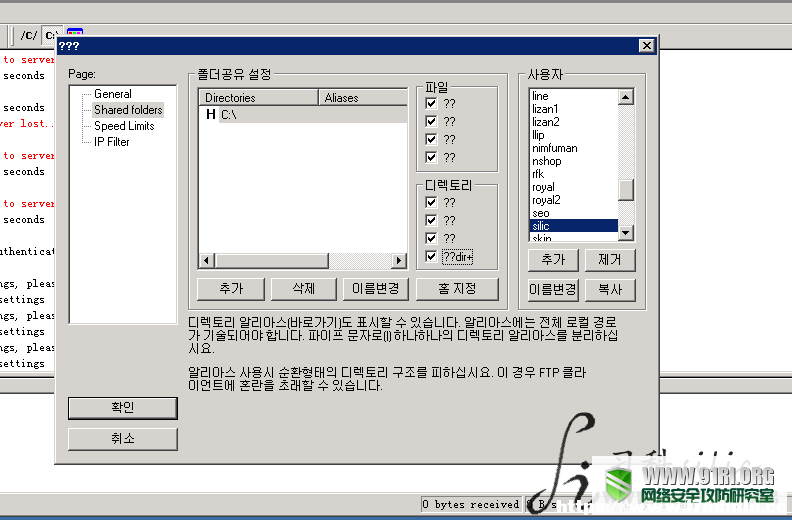Click directory list right scroll arrow
Screen dimensions: 792x520
pyautogui.click(x=399, y=261)
